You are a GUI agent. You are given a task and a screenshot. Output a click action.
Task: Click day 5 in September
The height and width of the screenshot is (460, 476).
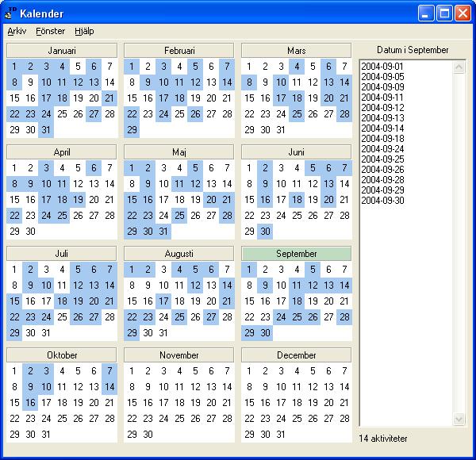313,270
